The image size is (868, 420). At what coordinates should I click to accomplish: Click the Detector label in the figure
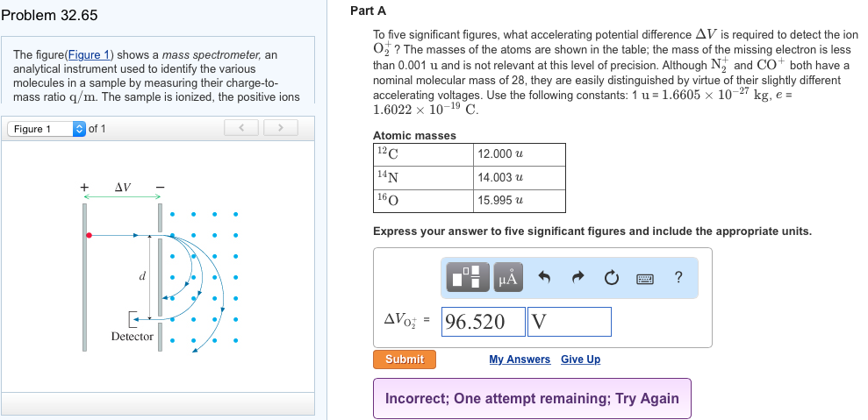point(133,337)
